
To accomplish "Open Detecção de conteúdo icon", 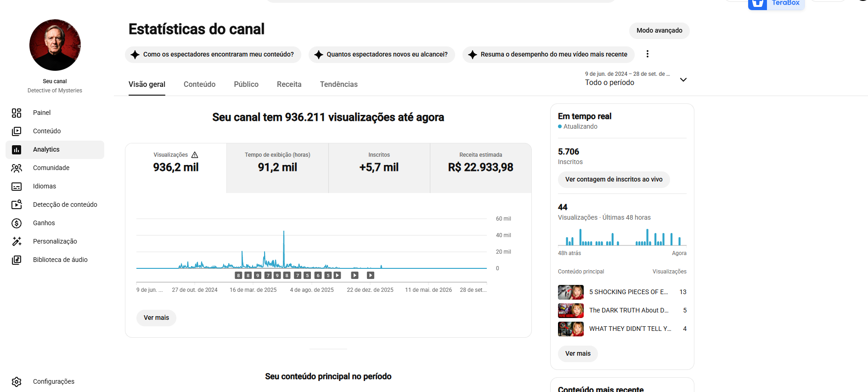I will coord(17,205).
